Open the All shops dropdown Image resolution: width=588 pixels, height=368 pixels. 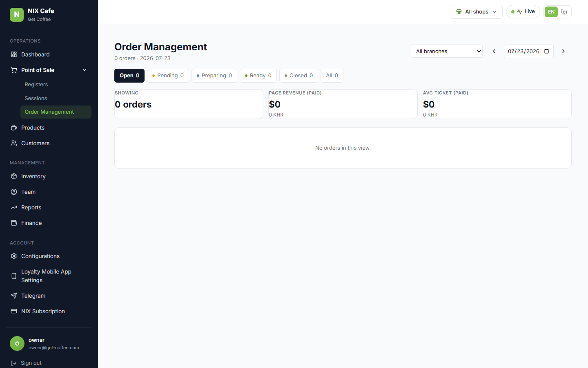point(477,12)
